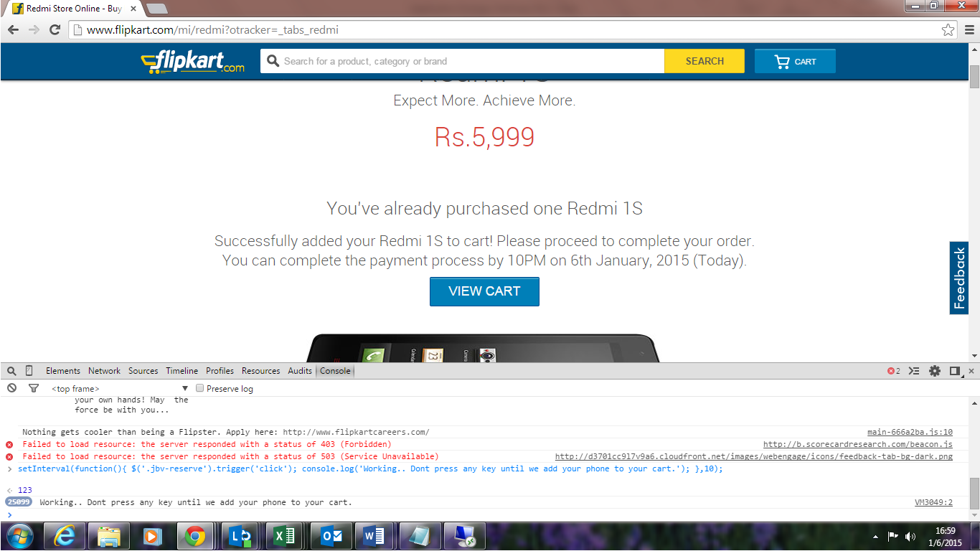Image resolution: width=980 pixels, height=551 pixels.
Task: Switch to the Profiles tab
Action: [x=220, y=371]
